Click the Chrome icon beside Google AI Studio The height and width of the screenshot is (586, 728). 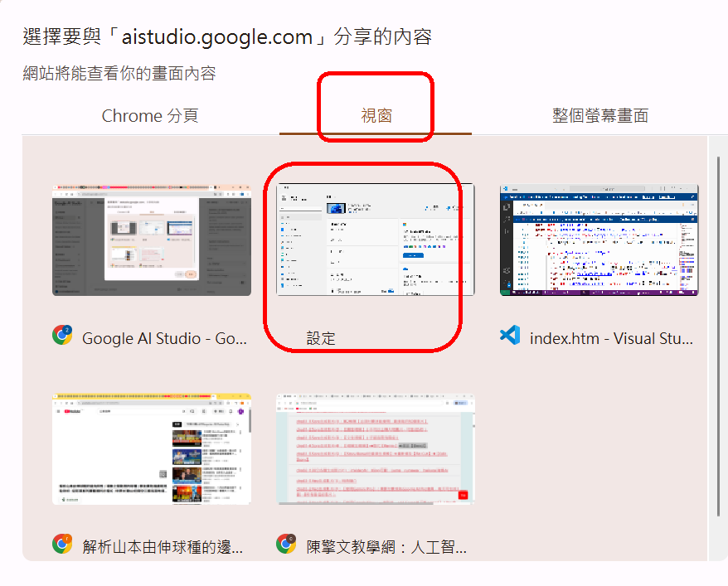[x=62, y=336]
